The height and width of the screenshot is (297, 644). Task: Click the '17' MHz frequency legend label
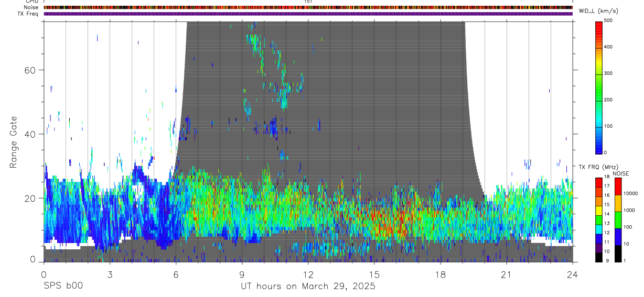coord(607,186)
